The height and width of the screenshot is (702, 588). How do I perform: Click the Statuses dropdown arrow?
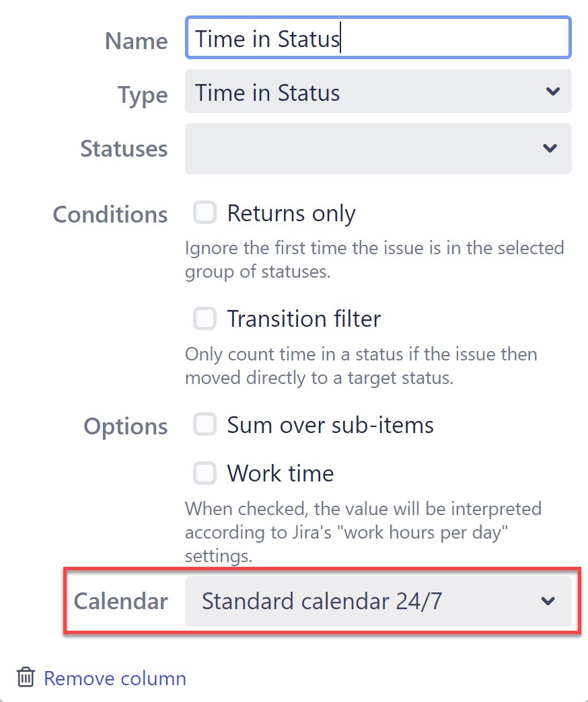pos(550,149)
